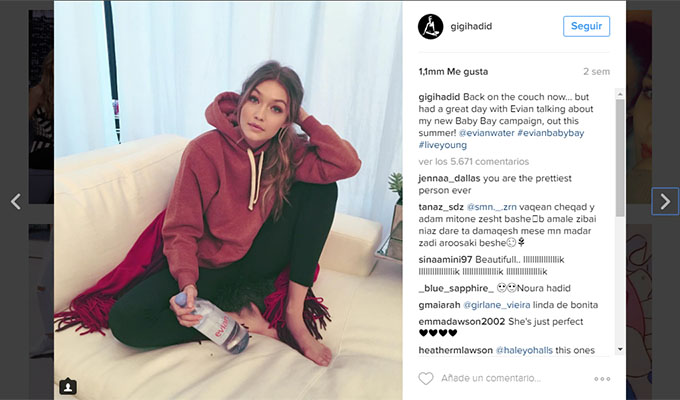Click the gigihadid profile avatar icon
This screenshot has height=400, width=680.
(x=430, y=26)
